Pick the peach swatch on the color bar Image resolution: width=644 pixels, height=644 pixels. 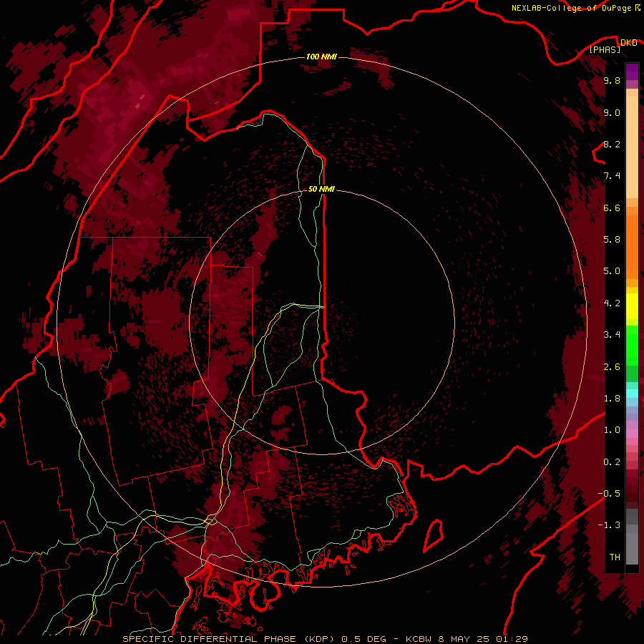632,146
